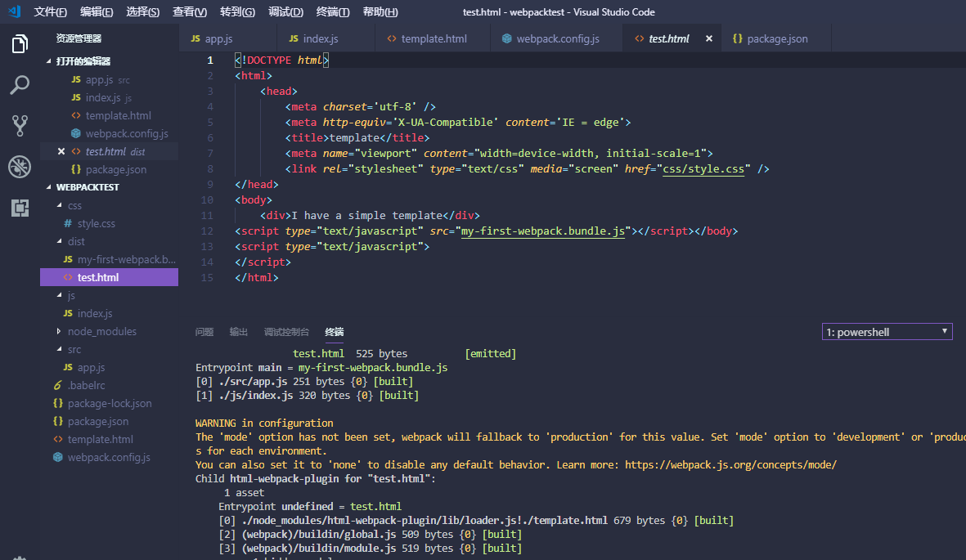This screenshot has height=560, width=966.
Task: Select test.html in the dist folder
Action: point(109,277)
